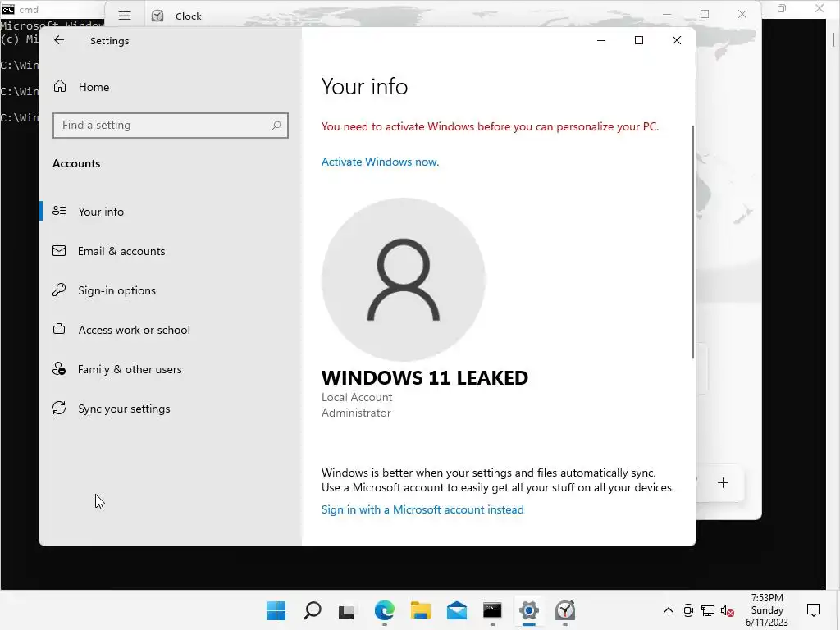The height and width of the screenshot is (630, 840).
Task: Open the Windows Start menu
Action: pyautogui.click(x=276, y=610)
